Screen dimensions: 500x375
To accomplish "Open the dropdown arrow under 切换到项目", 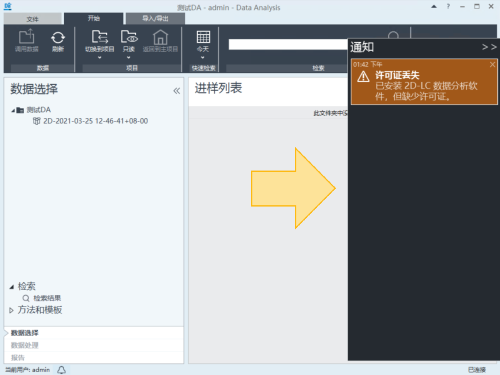I will click(99, 58).
